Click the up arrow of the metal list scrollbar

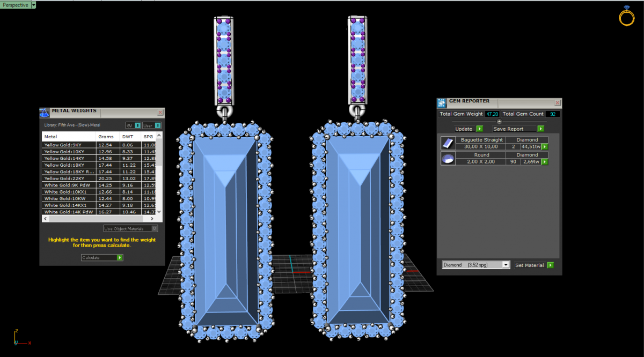click(159, 136)
